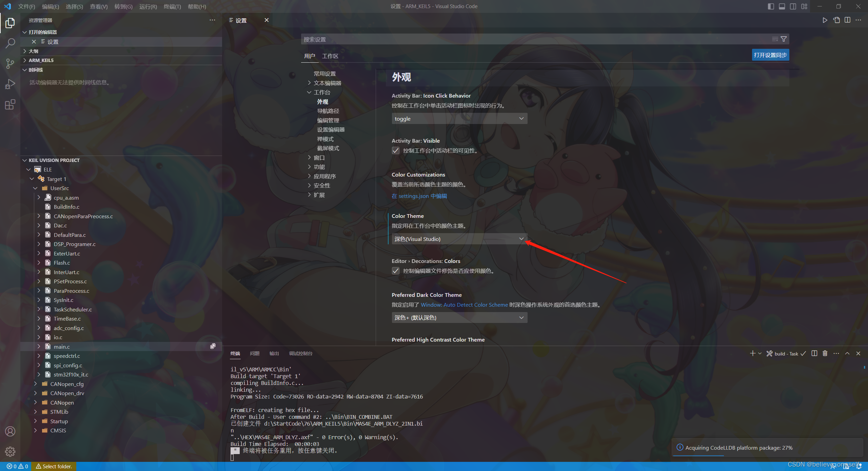Open Run and Debug view icon
868x471 pixels.
pos(10,84)
